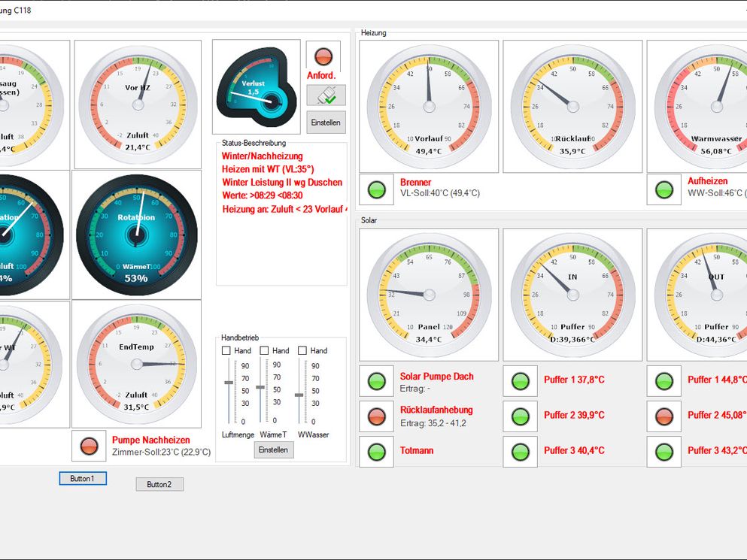Click the green Totmann status light

pos(376,452)
